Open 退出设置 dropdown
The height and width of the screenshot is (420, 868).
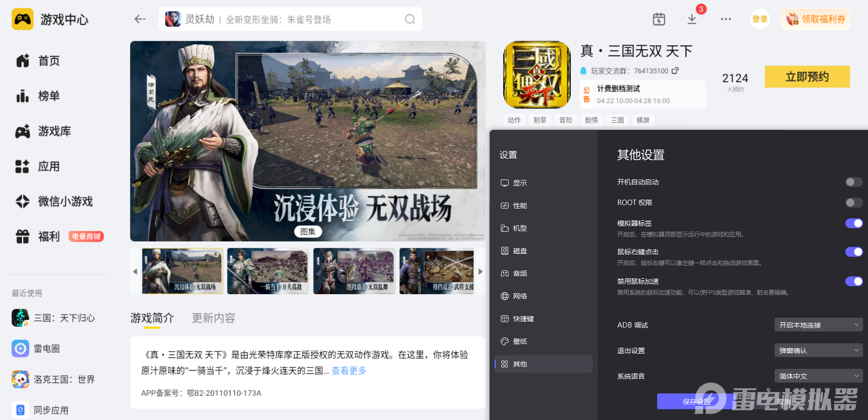[x=818, y=351]
